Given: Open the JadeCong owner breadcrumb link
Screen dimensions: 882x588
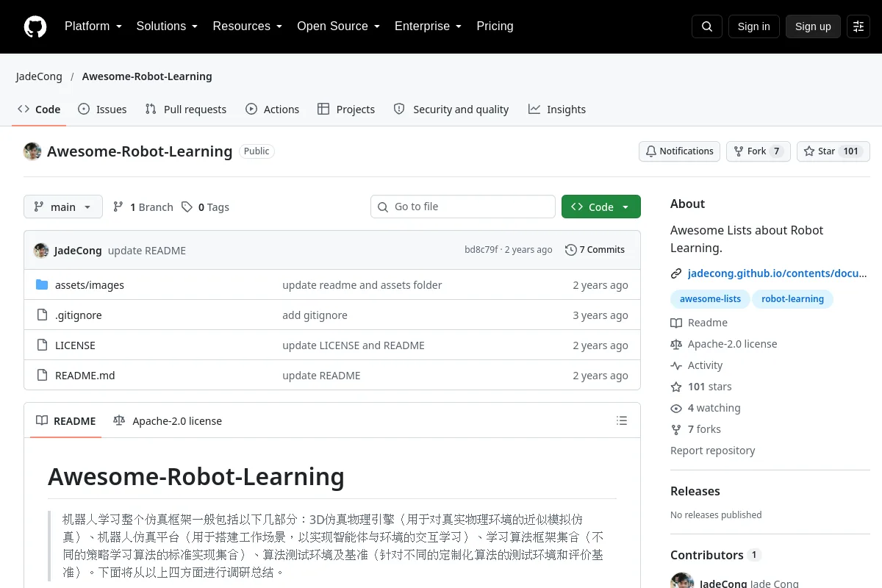Looking at the screenshot, I should (39, 76).
